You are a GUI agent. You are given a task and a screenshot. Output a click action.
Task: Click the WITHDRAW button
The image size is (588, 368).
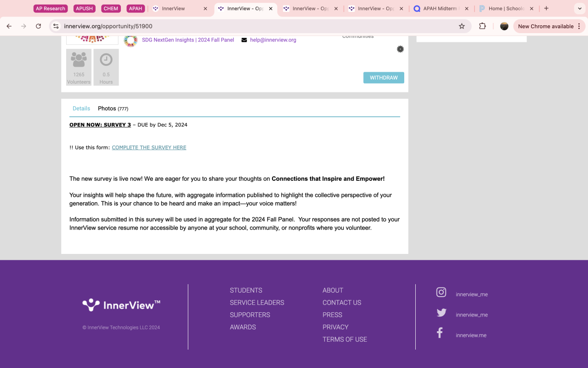384,78
